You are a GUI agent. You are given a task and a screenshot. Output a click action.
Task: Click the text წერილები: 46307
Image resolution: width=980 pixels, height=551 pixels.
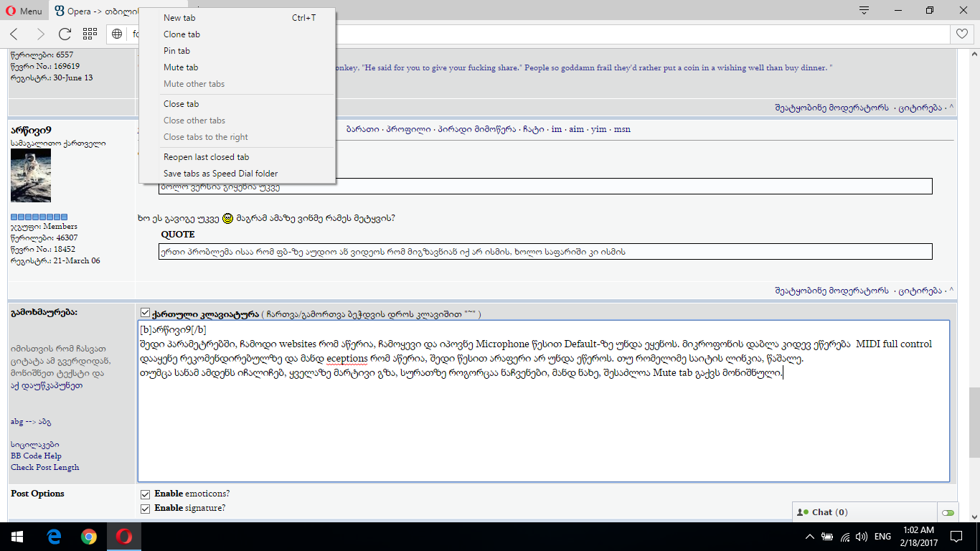tap(44, 237)
